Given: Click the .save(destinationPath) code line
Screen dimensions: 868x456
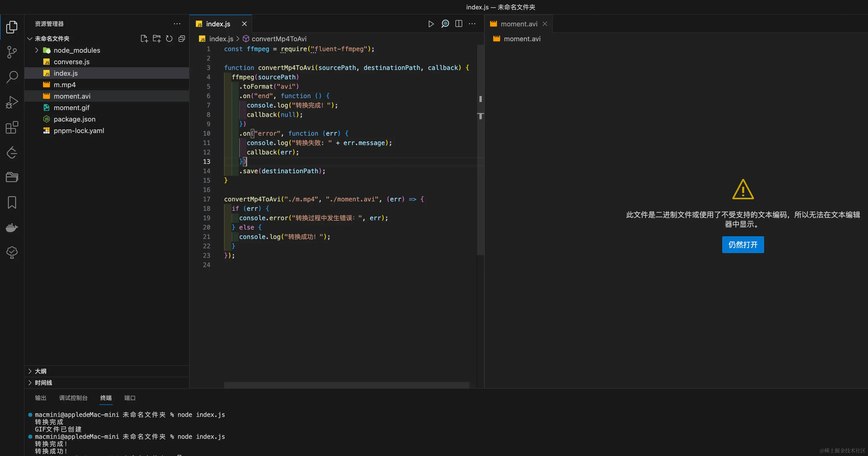Looking at the screenshot, I should [x=282, y=171].
